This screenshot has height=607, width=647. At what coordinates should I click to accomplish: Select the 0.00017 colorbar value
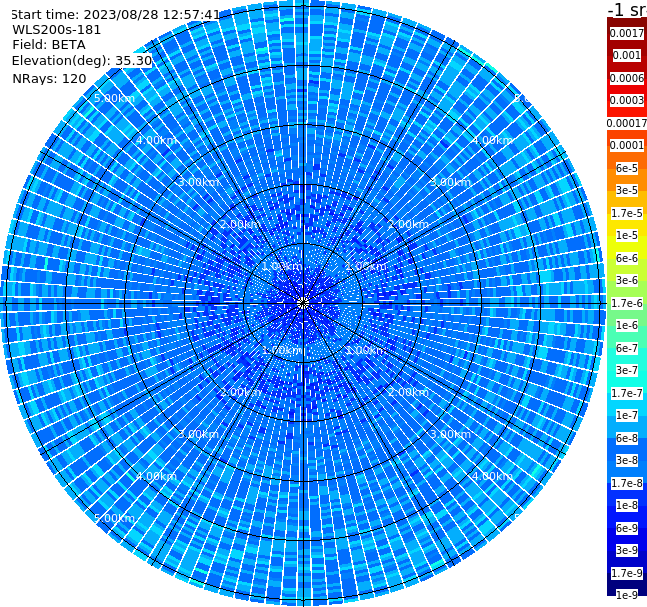click(627, 123)
